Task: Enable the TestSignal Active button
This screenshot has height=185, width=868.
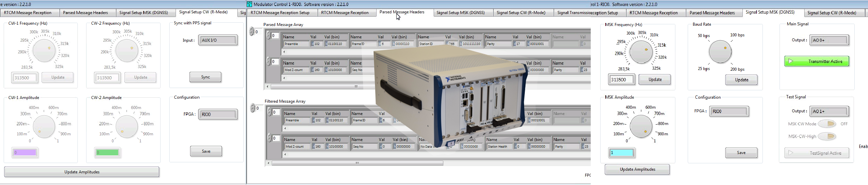Action: (817, 153)
